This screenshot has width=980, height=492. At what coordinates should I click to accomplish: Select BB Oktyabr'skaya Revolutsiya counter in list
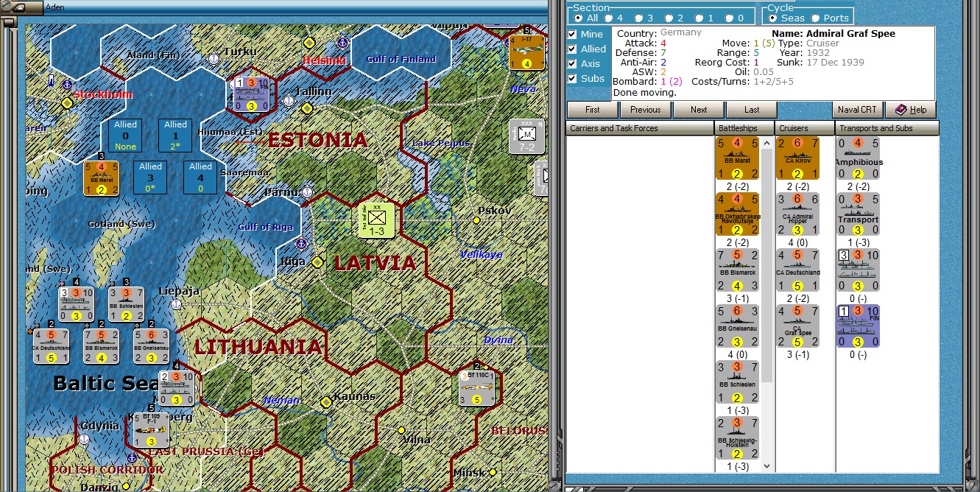(x=737, y=214)
